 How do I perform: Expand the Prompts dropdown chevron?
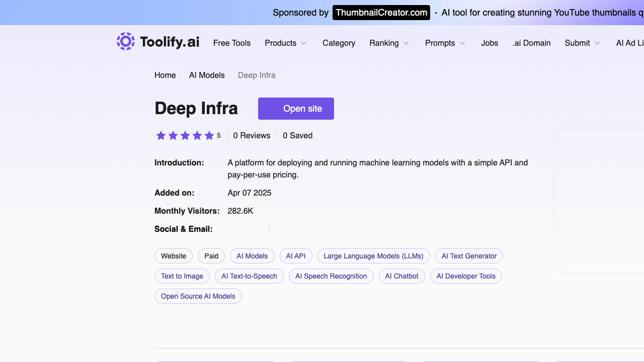[x=462, y=43]
